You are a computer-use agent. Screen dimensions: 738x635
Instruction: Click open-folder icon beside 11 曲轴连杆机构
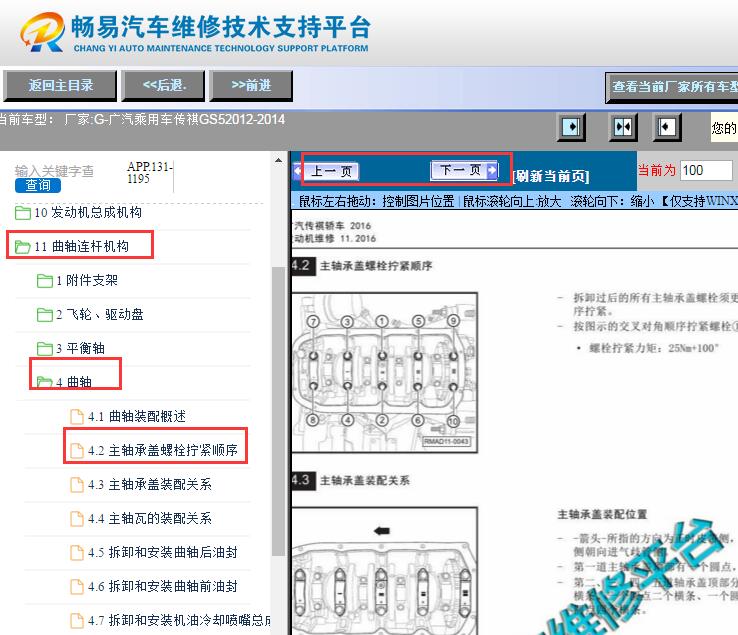tap(23, 247)
